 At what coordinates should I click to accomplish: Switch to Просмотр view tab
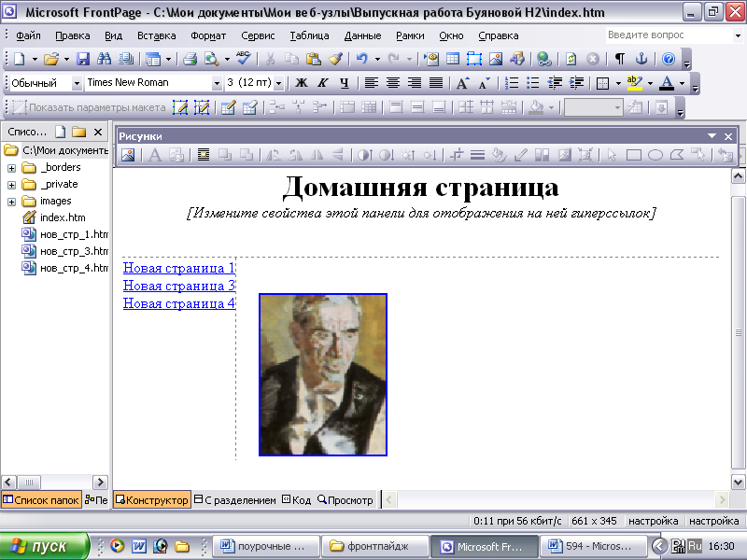345,500
